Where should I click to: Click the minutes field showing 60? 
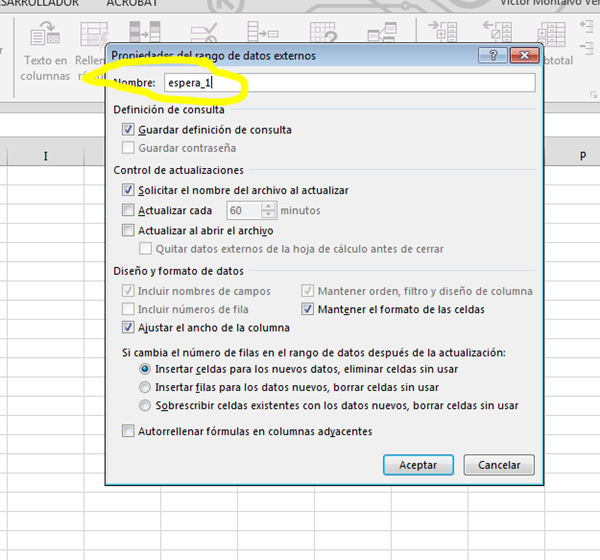(244, 211)
